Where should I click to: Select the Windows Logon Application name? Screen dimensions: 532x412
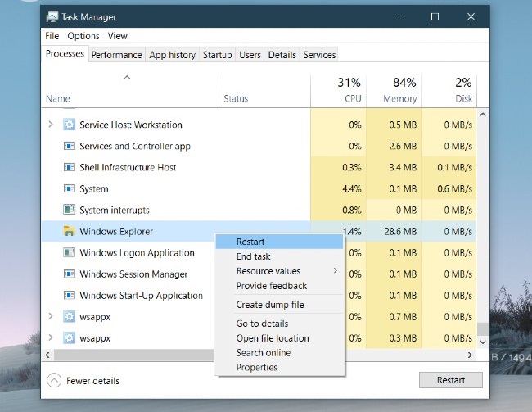pos(137,253)
